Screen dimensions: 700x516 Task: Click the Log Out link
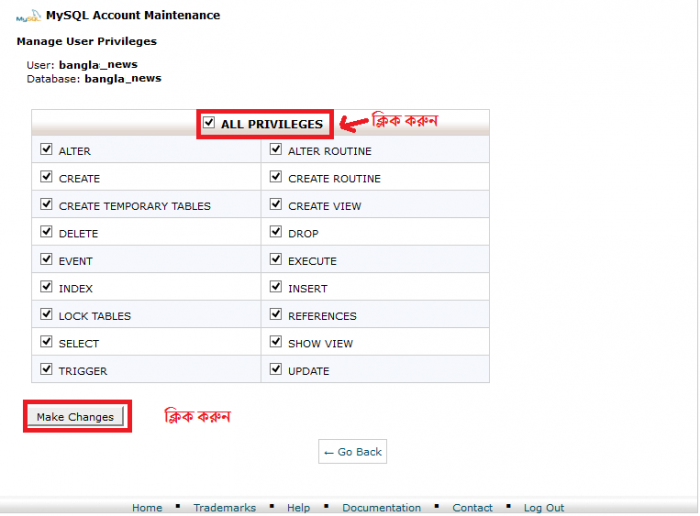pyautogui.click(x=544, y=508)
